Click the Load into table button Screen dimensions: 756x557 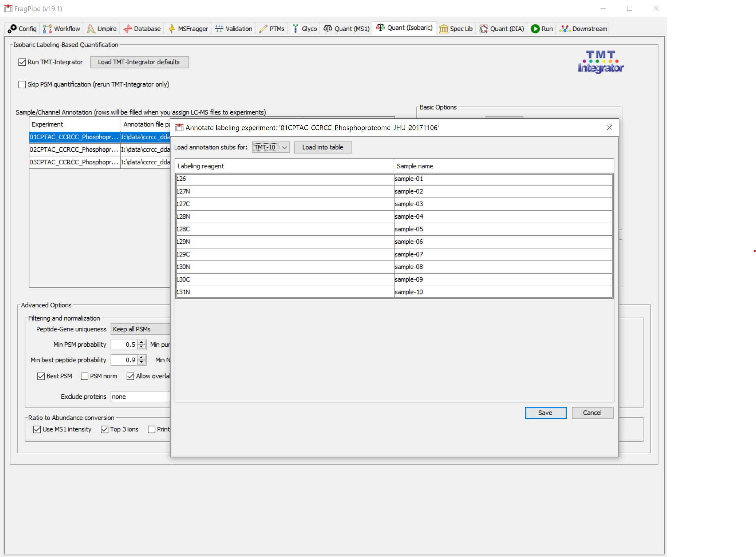point(323,147)
